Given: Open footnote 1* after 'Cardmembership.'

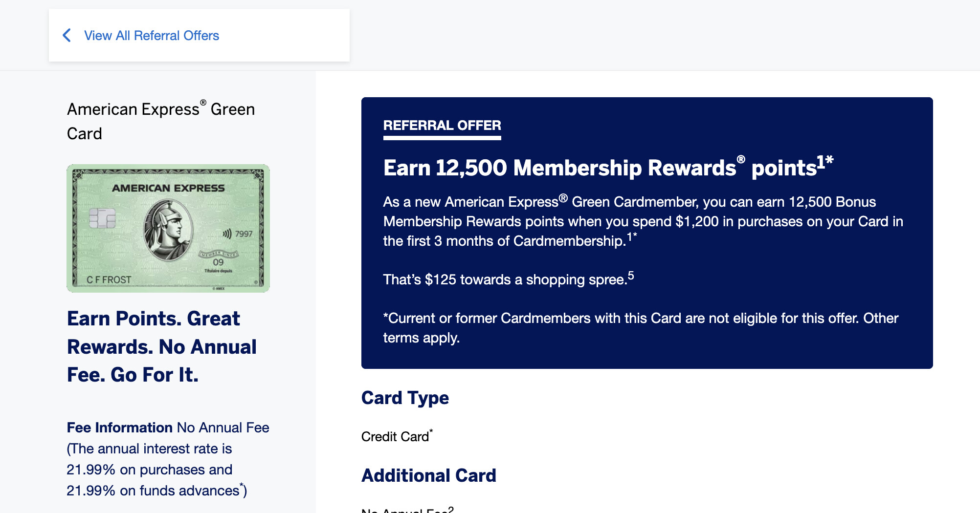Looking at the screenshot, I should 632,236.
